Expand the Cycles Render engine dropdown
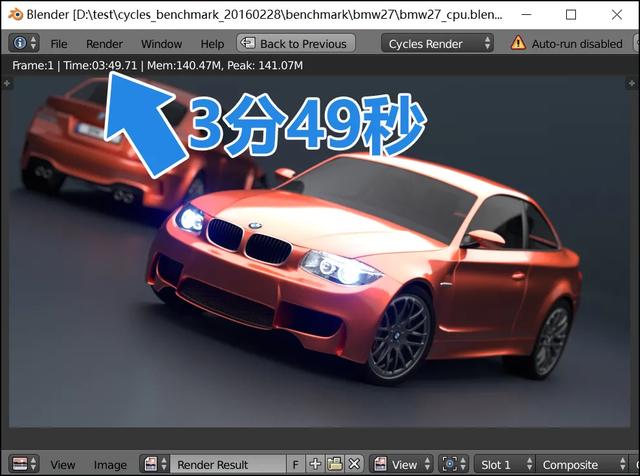The width and height of the screenshot is (640, 476). point(438,44)
